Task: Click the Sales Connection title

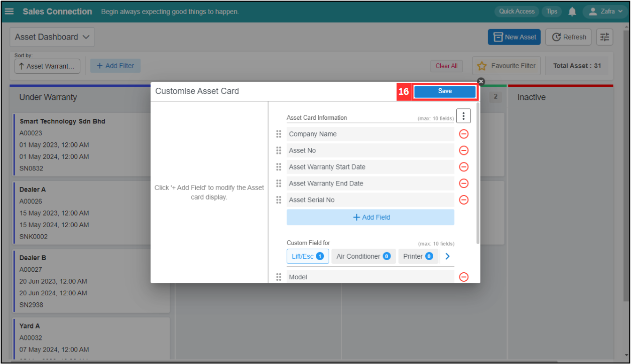Action: click(57, 11)
